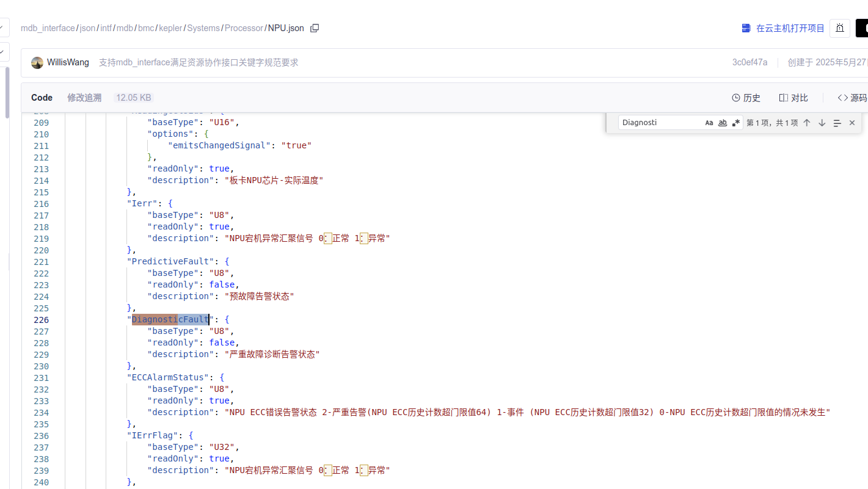Navigate to Processor folder in breadcrumb
The image size is (868, 489).
(244, 28)
